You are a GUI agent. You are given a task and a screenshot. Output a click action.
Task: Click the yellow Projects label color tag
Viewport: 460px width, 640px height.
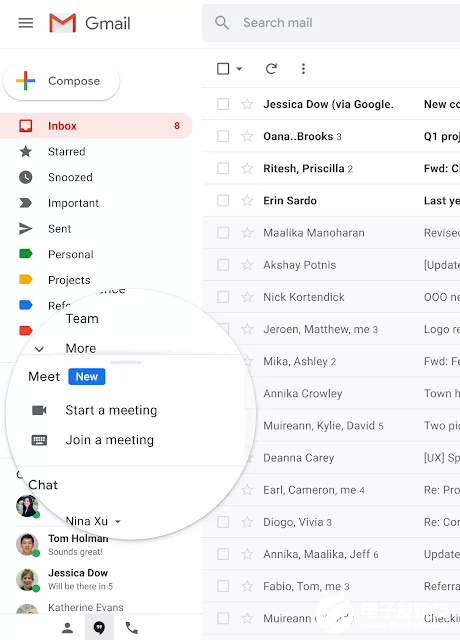click(26, 280)
